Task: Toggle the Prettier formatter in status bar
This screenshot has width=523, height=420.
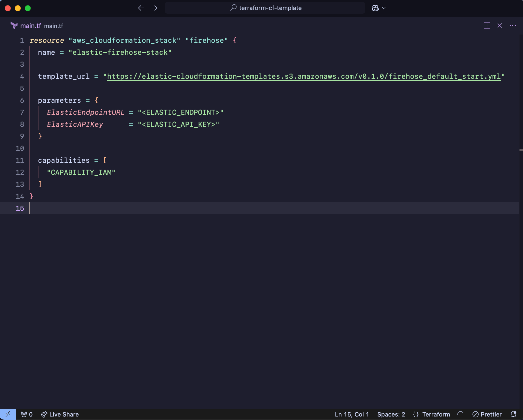Action: pos(487,414)
